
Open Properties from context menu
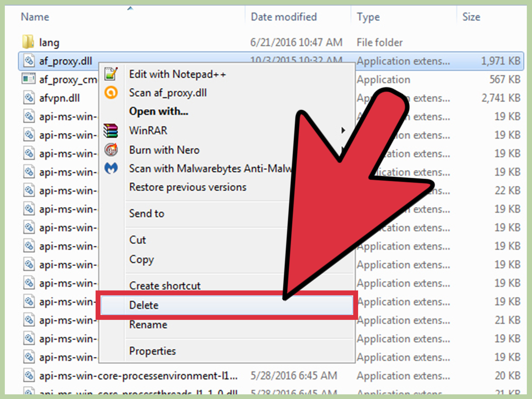click(152, 351)
